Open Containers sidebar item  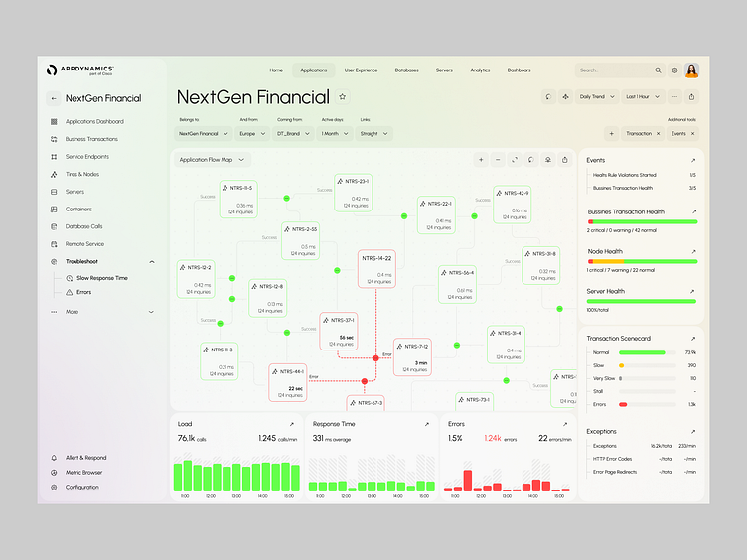click(78, 210)
